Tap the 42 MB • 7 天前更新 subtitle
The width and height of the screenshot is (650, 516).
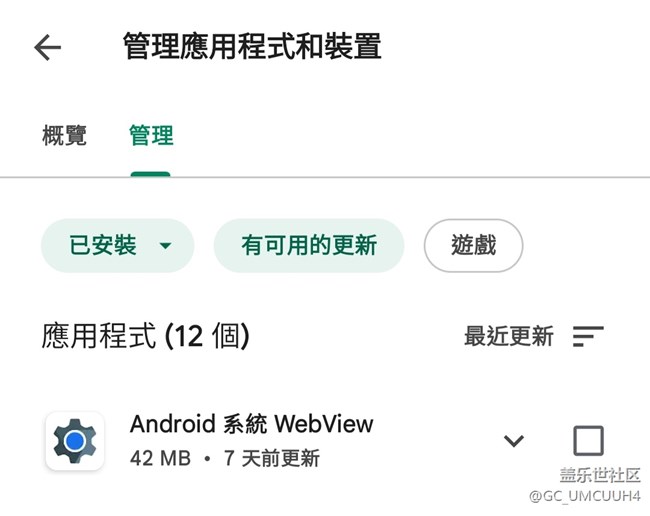coord(225,458)
